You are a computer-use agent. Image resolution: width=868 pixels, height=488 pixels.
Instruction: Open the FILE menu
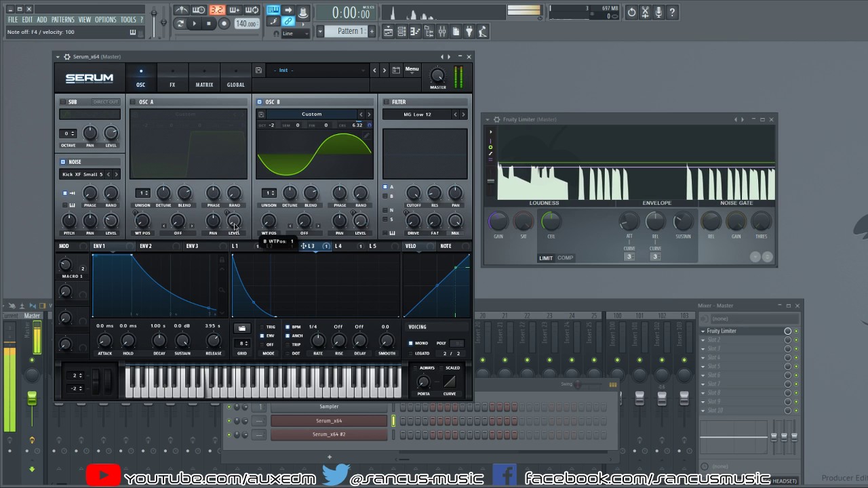13,20
